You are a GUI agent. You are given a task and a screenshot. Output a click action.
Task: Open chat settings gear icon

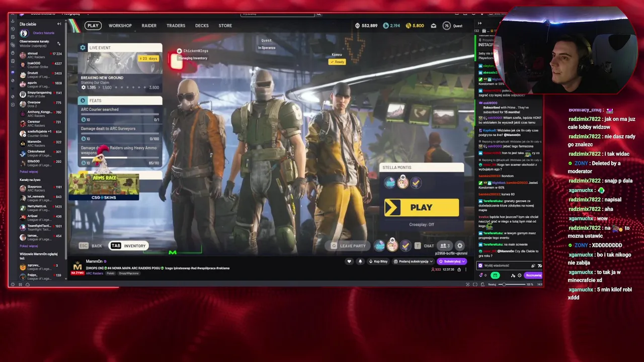520,275
